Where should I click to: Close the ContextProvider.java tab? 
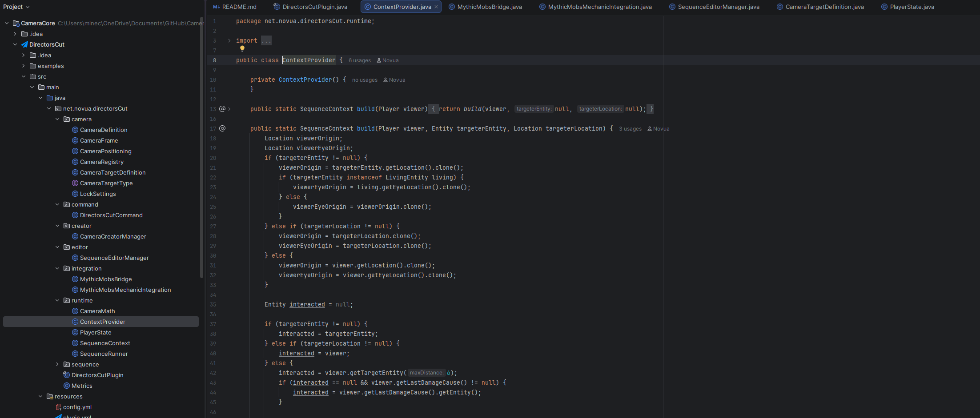[x=436, y=7]
